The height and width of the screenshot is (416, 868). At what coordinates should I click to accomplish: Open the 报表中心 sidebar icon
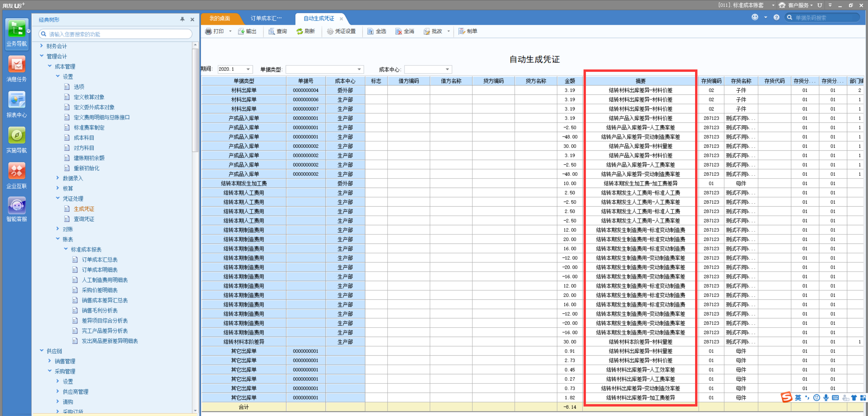pyautogui.click(x=17, y=105)
